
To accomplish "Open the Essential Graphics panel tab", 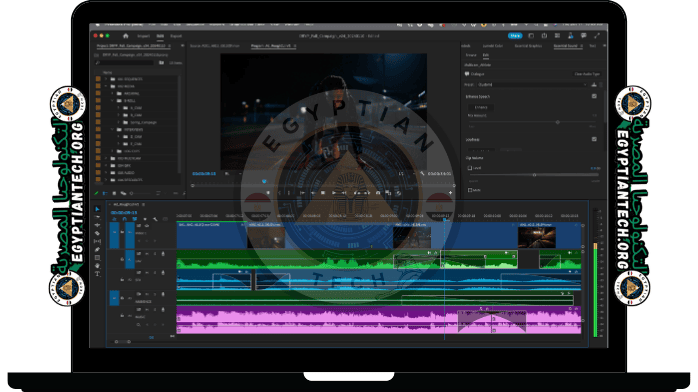I will [528, 46].
